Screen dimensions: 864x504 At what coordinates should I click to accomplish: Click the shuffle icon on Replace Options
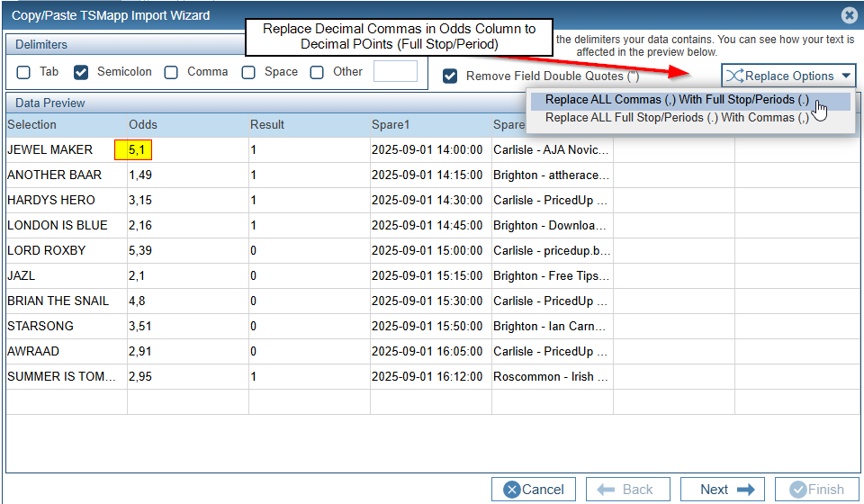coord(733,76)
